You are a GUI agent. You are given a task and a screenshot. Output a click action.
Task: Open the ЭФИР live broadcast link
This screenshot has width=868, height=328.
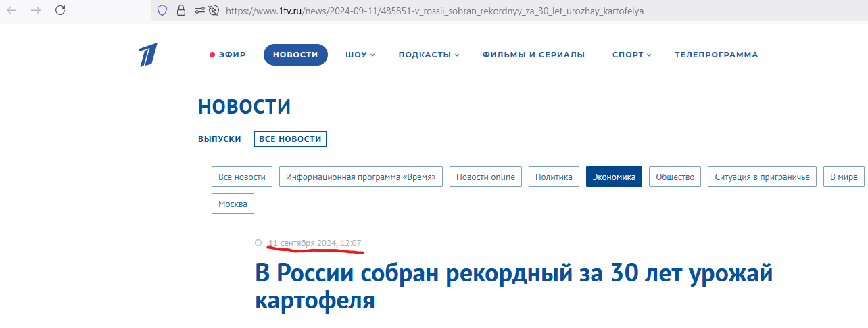[228, 55]
